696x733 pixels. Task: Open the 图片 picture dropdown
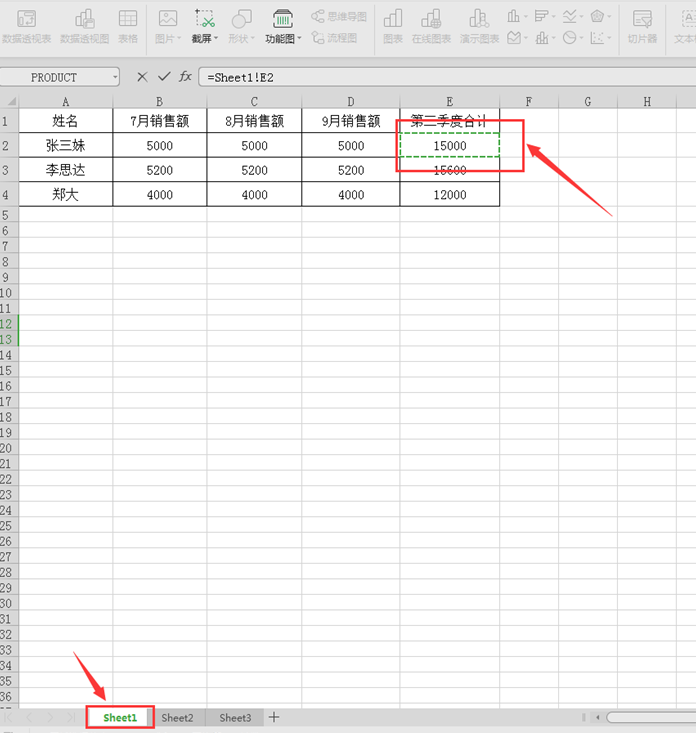(168, 26)
